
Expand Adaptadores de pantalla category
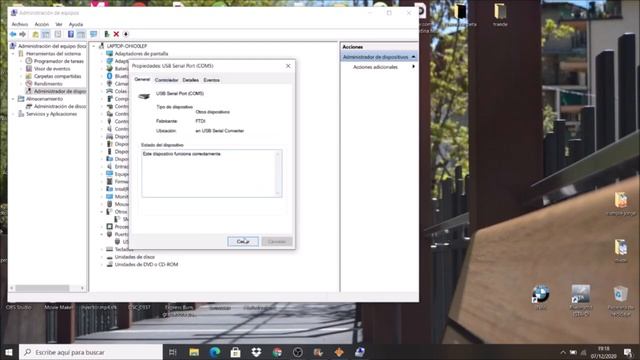click(102, 54)
